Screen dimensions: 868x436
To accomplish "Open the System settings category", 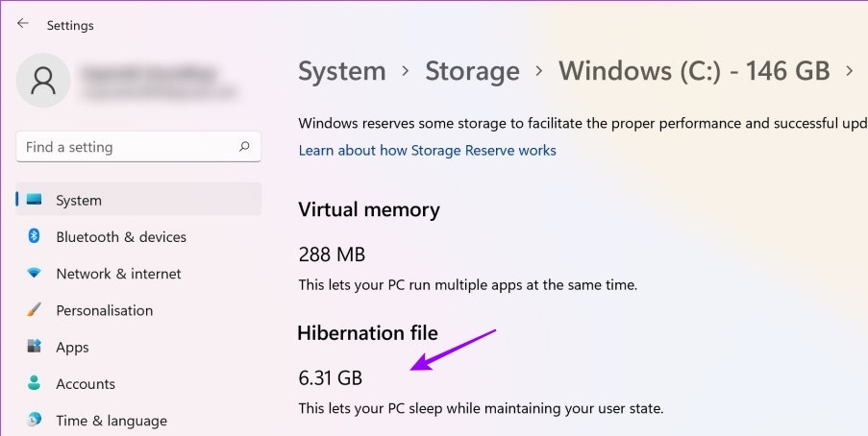I will [138, 199].
